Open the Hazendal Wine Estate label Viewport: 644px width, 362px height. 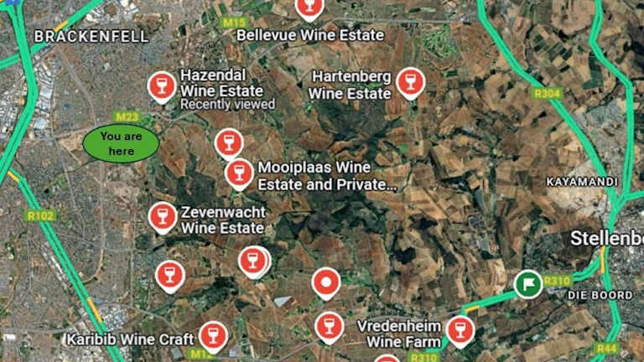pyautogui.click(x=221, y=83)
